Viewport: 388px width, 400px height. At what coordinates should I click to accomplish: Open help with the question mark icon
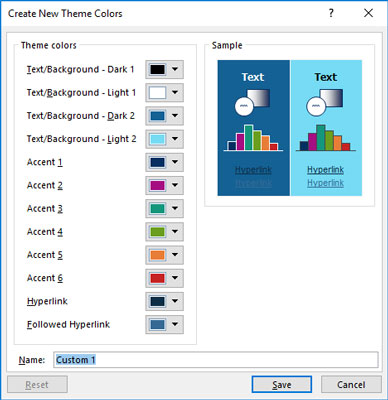331,13
